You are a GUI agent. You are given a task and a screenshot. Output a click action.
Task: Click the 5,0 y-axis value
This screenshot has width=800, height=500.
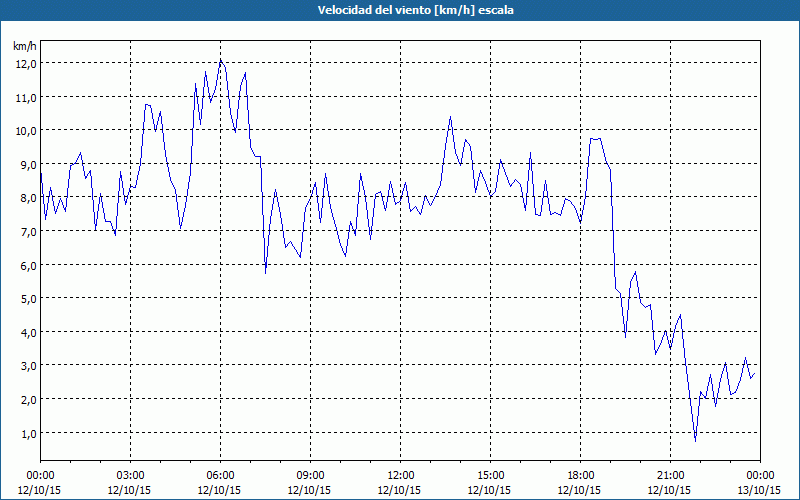tap(28, 298)
